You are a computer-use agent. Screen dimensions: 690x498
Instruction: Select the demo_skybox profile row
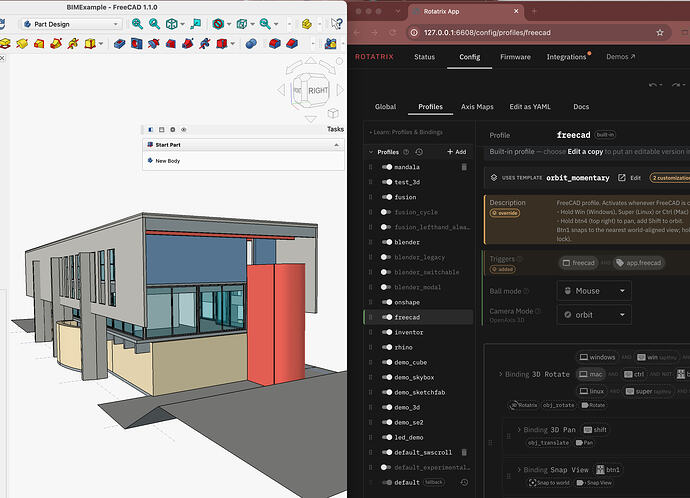[x=418, y=377]
